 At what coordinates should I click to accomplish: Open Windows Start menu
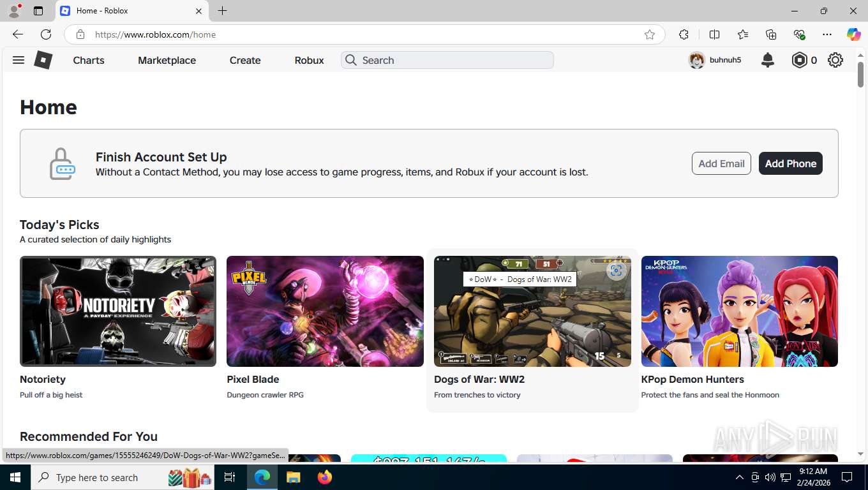pyautogui.click(x=15, y=477)
